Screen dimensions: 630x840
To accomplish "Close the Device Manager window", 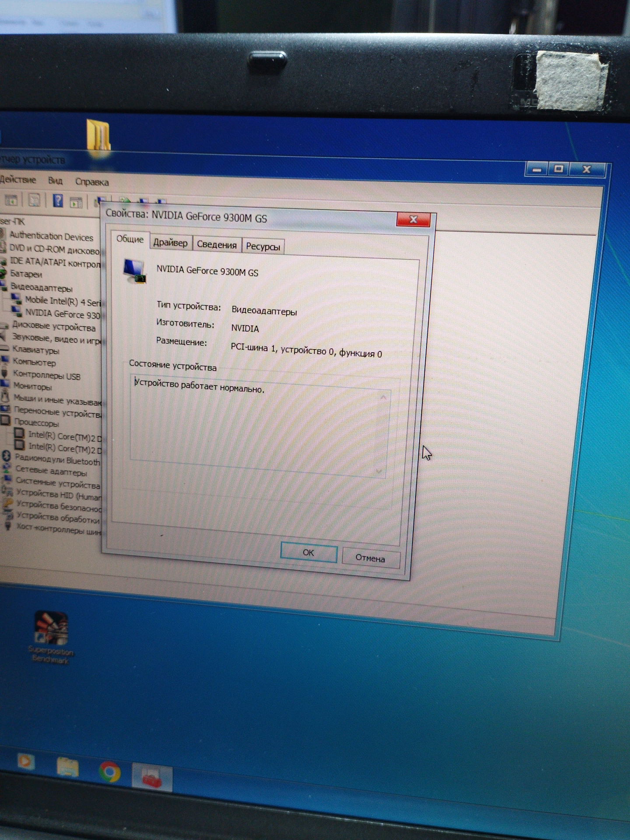I will (587, 169).
